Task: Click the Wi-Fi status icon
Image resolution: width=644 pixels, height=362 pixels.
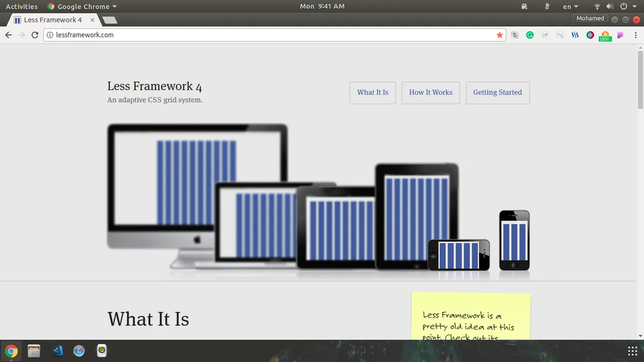Action: 597,7
